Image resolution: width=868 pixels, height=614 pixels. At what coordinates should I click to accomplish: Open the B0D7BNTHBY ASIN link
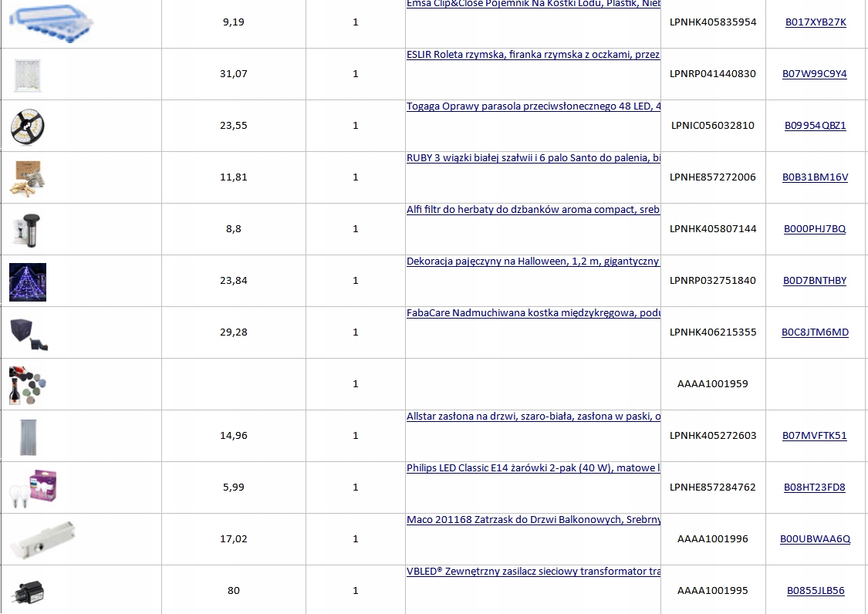click(x=815, y=281)
